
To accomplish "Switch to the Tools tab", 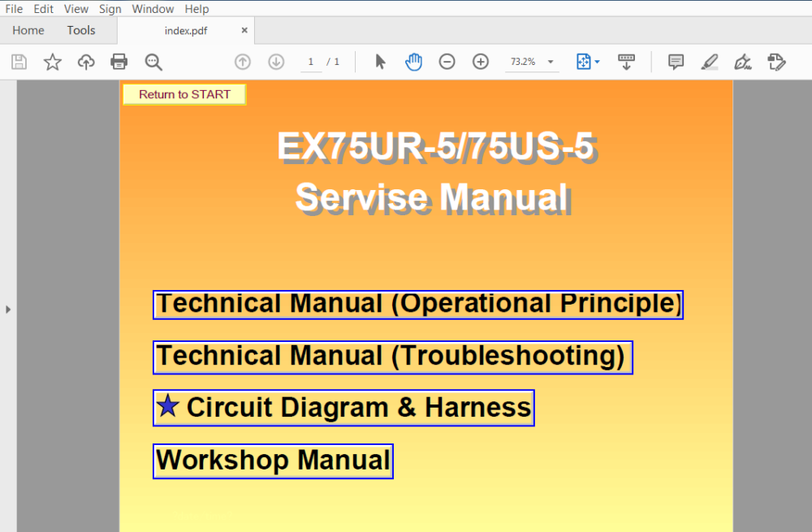I will click(80, 31).
